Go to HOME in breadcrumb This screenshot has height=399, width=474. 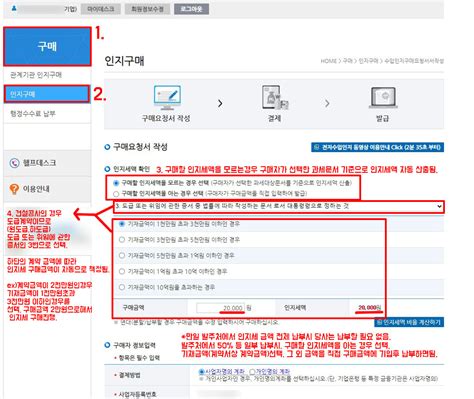(x=328, y=61)
